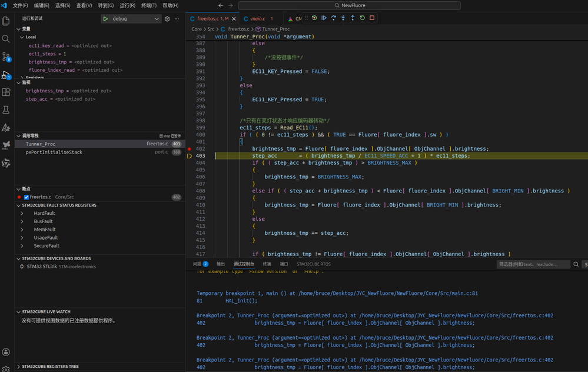Click the debug console filter input
This screenshot has width=588, height=372.
coord(533,264)
